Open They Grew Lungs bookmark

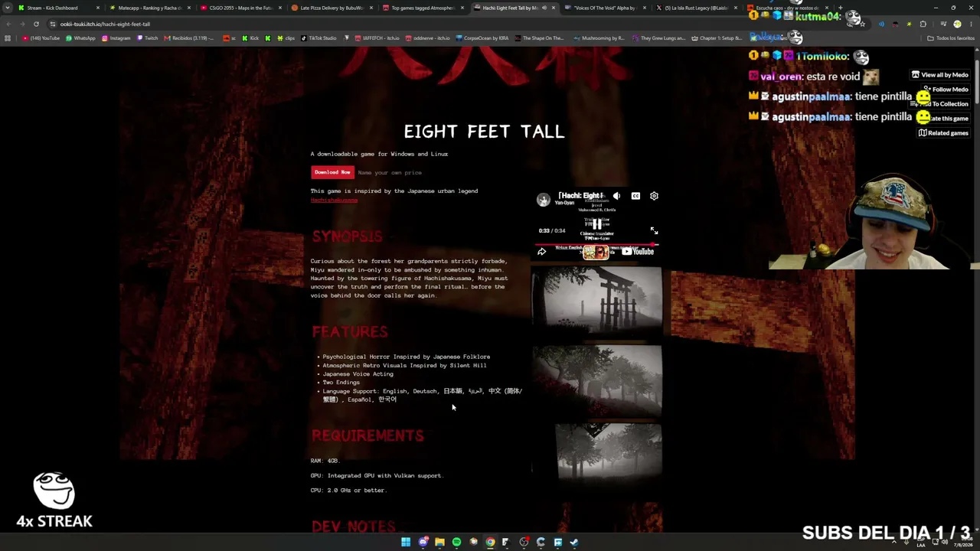pyautogui.click(x=659, y=38)
